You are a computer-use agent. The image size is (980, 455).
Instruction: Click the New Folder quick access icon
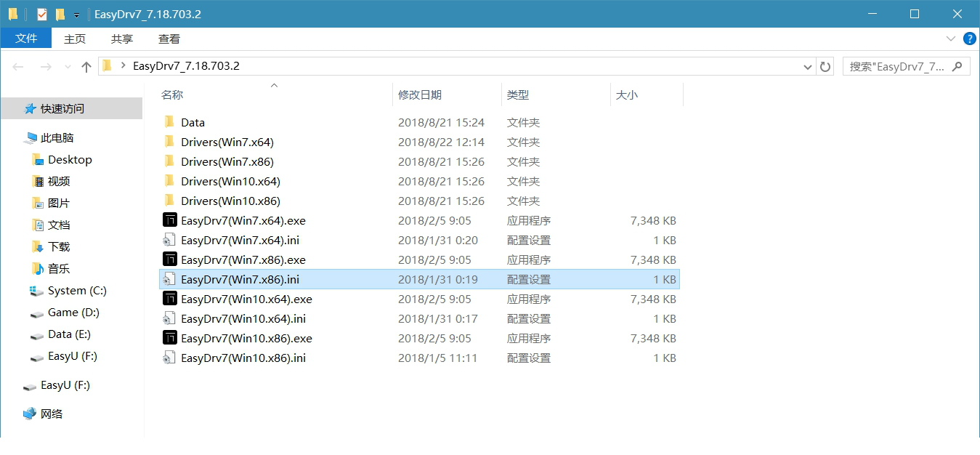pos(60,14)
